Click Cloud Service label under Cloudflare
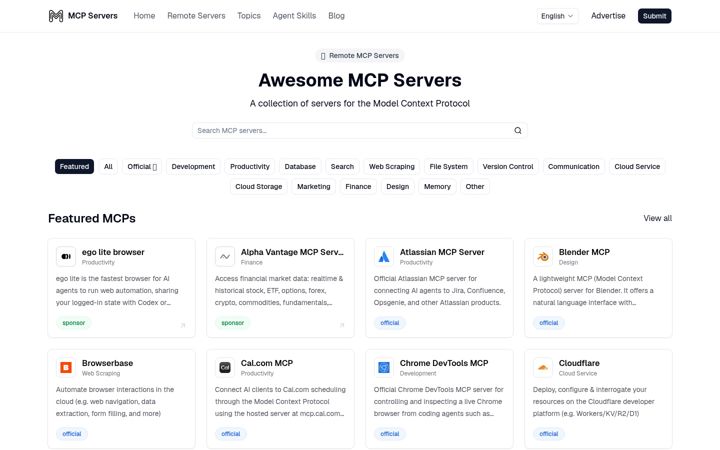The width and height of the screenshot is (720, 450). pos(578,374)
